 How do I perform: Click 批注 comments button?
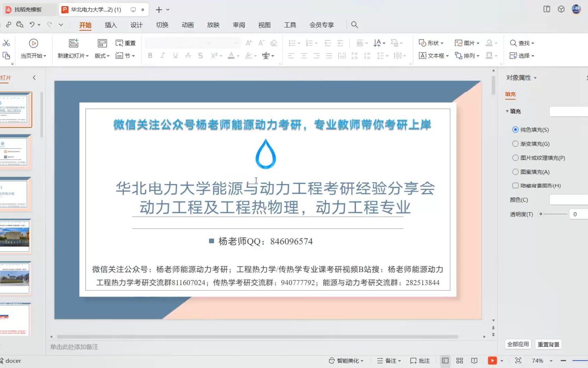420,361
